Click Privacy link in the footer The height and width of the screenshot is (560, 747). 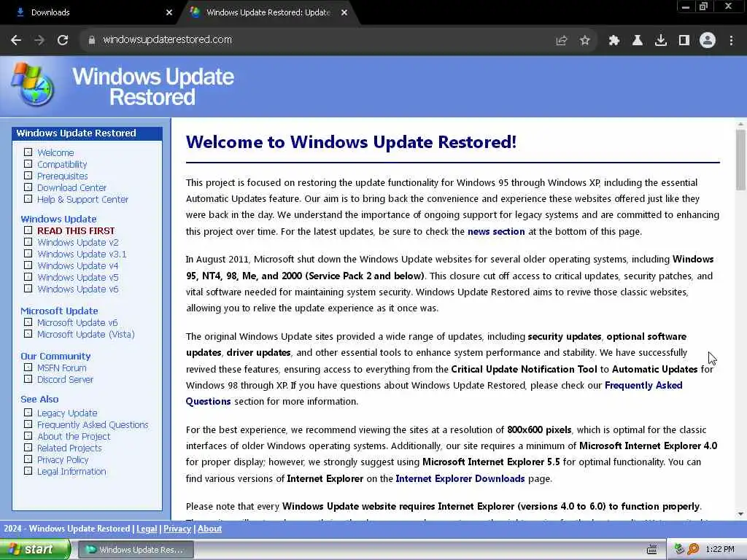tap(177, 529)
